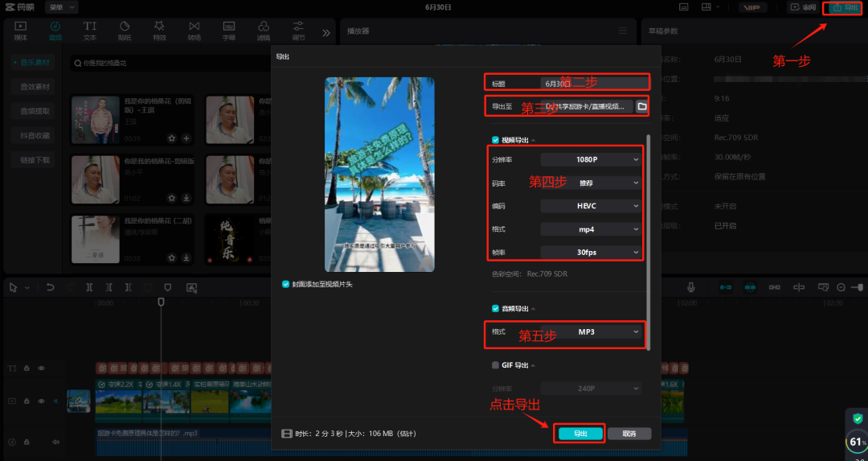
Task: Toggle the 封面添加至视频片头 cover checkbox
Action: click(x=285, y=284)
